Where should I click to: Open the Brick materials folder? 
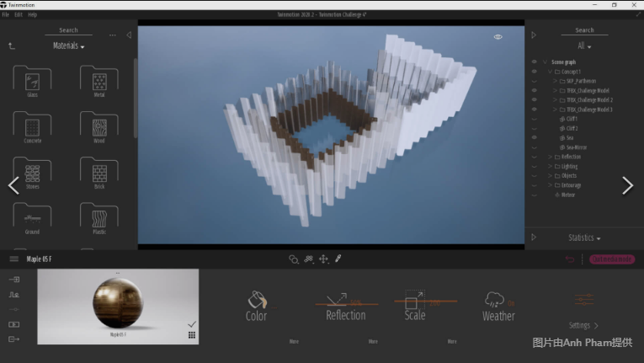point(99,173)
